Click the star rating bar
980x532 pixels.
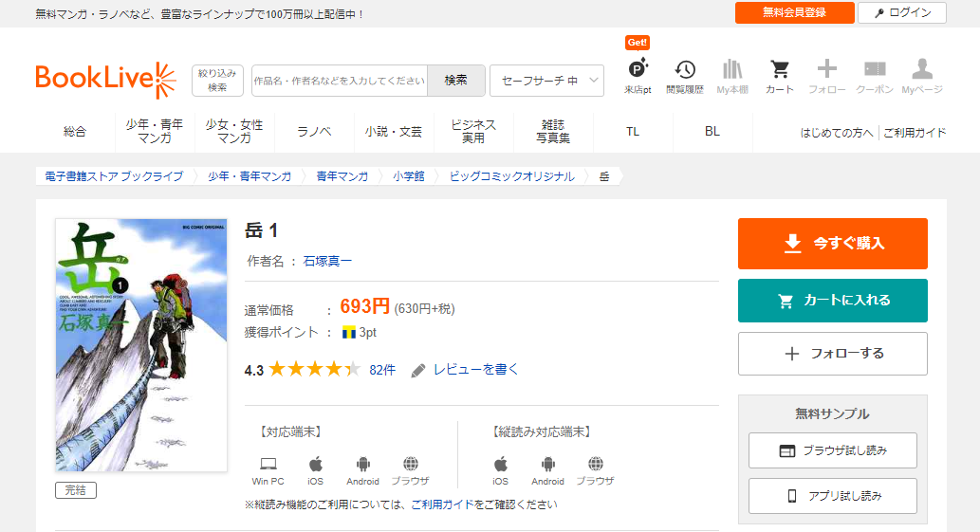coord(314,370)
